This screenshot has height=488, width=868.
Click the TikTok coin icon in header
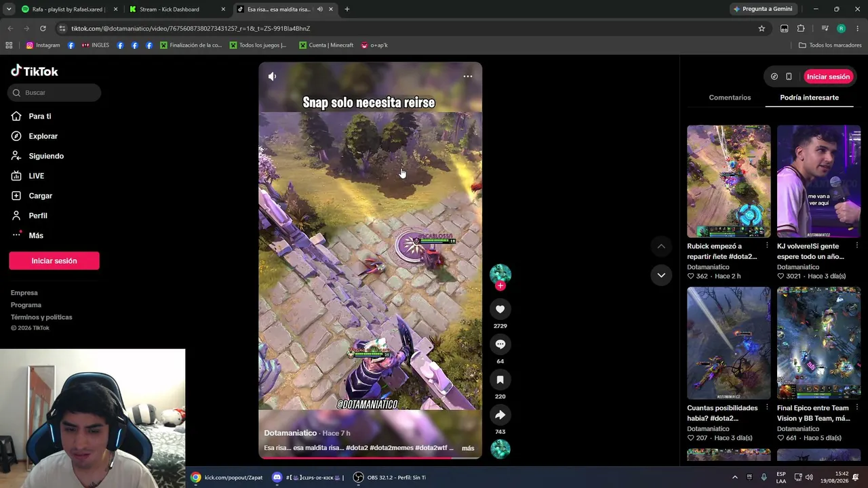774,77
